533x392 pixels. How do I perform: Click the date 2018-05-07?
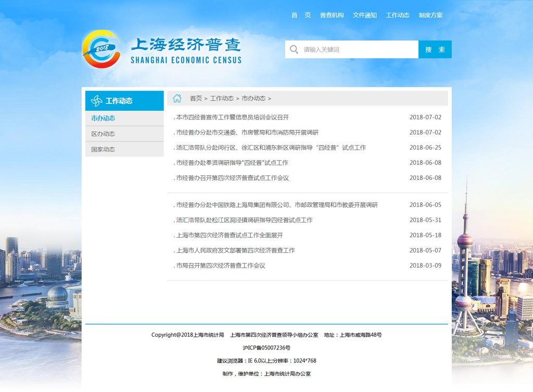coord(425,251)
